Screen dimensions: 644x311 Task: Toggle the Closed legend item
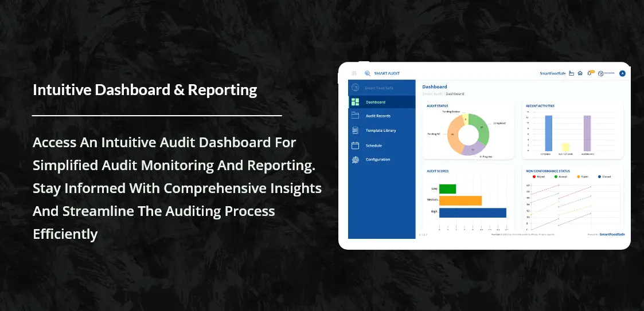[604, 176]
